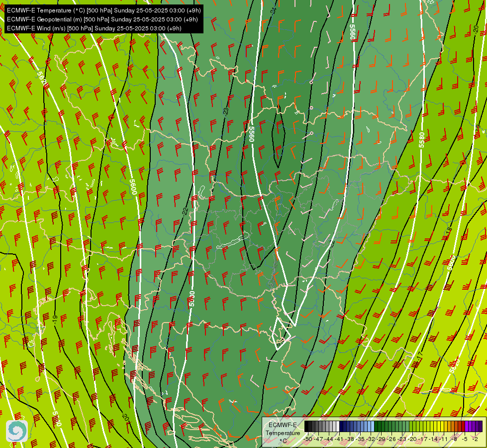Screen dimensions: 487x448
Task: Click the -26 tick label on the temperature scale
Action: [x=391, y=439]
